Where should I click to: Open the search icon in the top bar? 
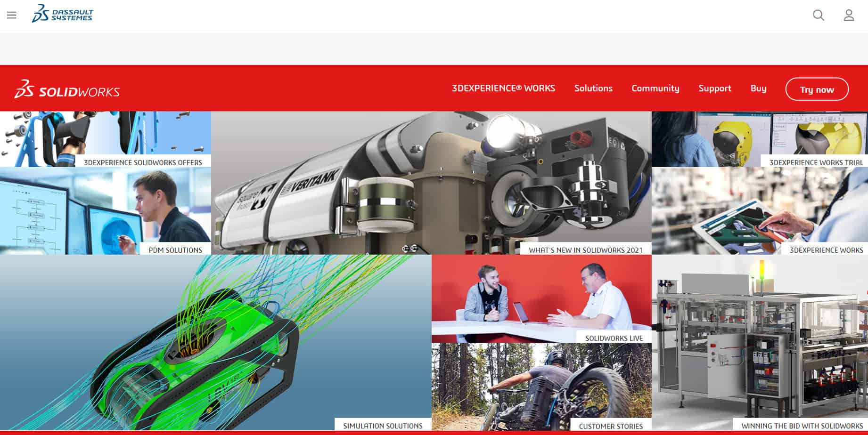(819, 16)
